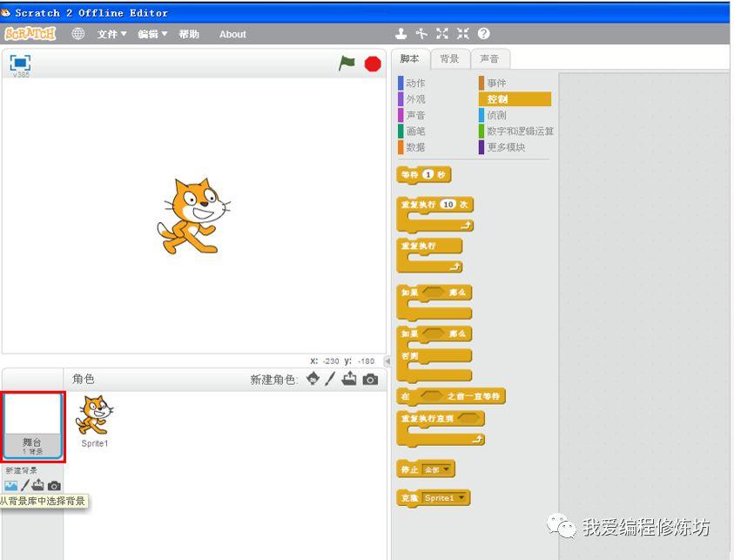Select the grow sprite tool
This screenshot has height=560, width=734.
coord(442,34)
